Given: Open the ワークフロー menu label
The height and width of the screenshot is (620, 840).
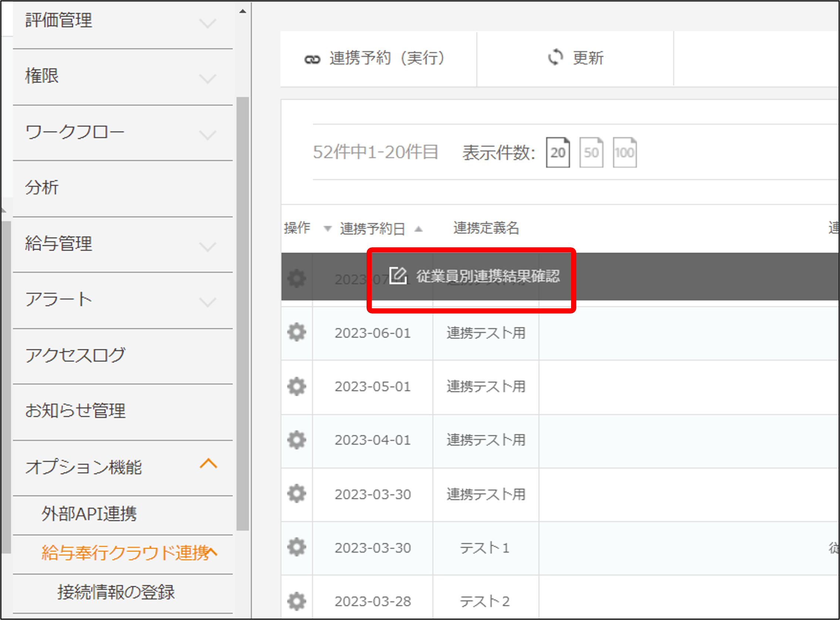Looking at the screenshot, I should [74, 132].
